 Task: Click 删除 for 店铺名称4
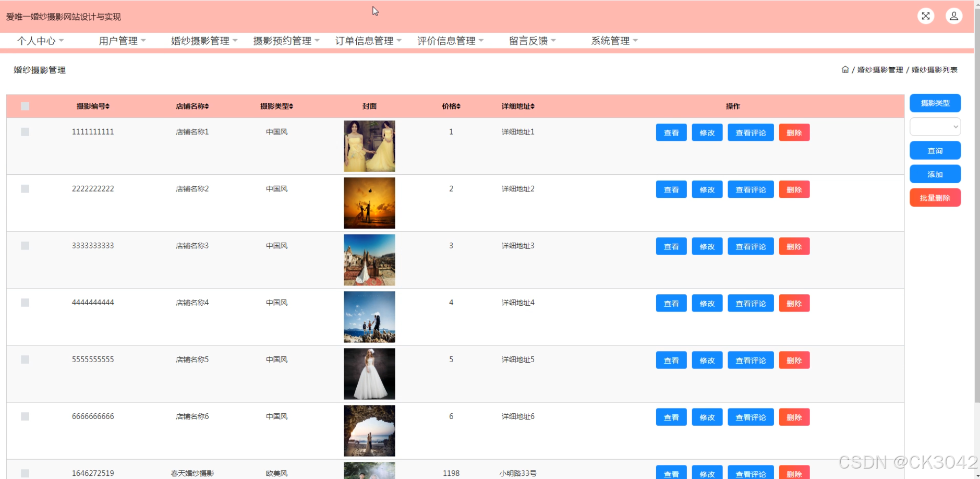(x=794, y=303)
